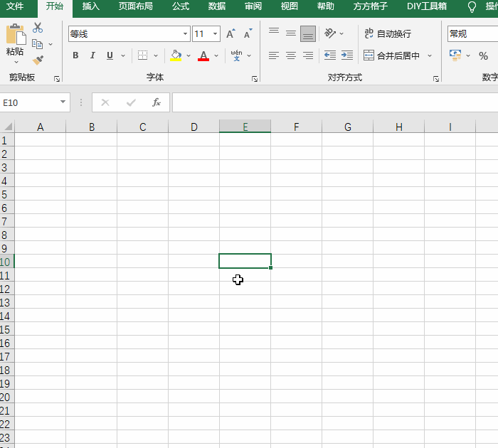The width and height of the screenshot is (498, 448).
Task: Open Clipboard group dialog launcher
Action: pyautogui.click(x=57, y=79)
